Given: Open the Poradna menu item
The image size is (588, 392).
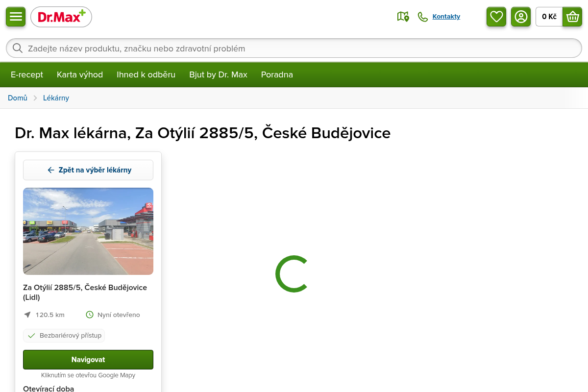Looking at the screenshot, I should coord(277,74).
